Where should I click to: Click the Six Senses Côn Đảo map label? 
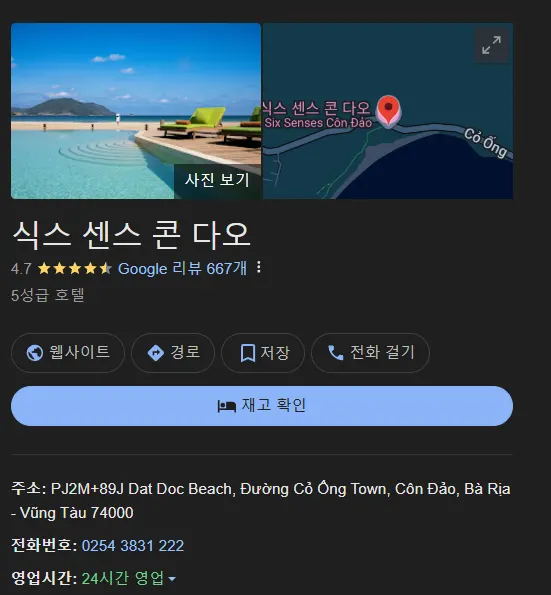pyautogui.click(x=318, y=123)
